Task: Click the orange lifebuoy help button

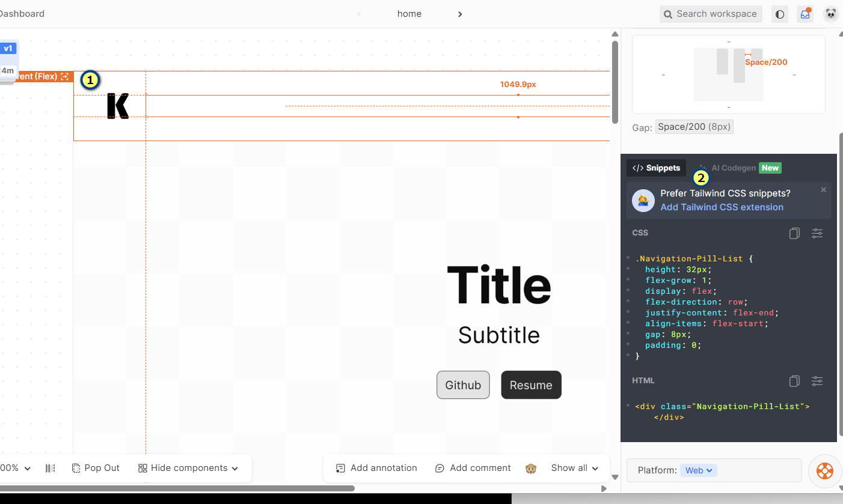Action: click(x=824, y=470)
